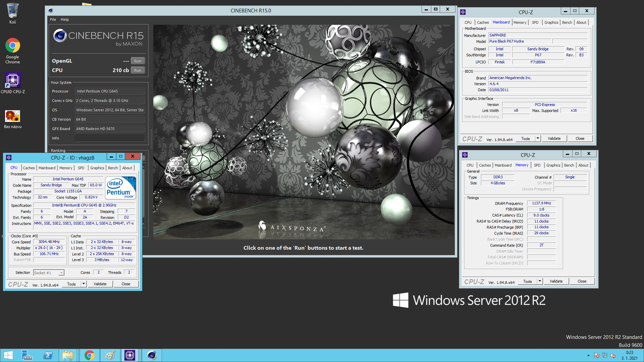Click the motherboard model 'Pure Black P67 Hydra'

click(520, 41)
